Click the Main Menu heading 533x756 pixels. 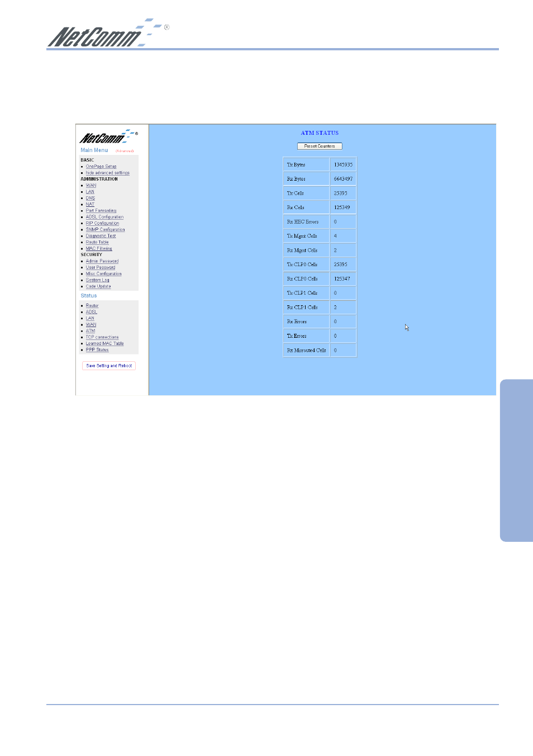tap(94, 150)
